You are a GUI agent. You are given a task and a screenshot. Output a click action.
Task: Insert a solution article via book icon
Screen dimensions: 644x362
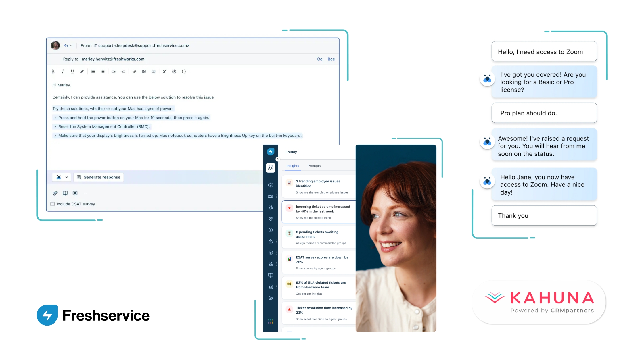click(65, 193)
